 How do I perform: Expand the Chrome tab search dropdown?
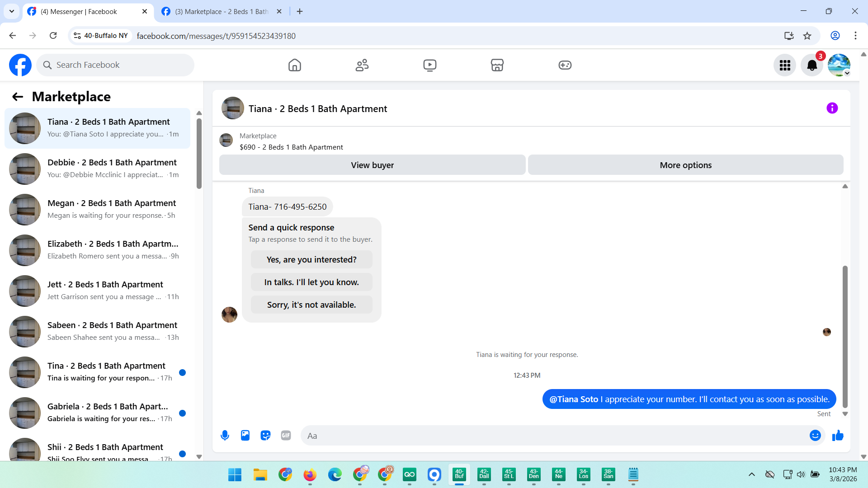coord(12,11)
